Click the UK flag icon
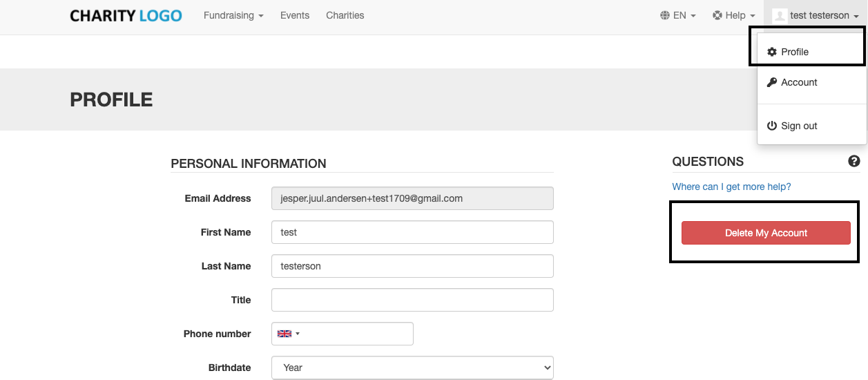The width and height of the screenshot is (868, 380). (284, 334)
